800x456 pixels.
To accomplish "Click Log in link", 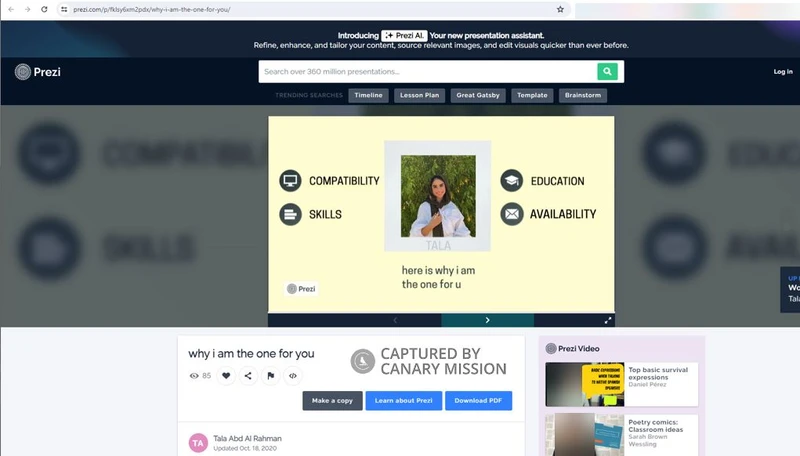I will (783, 72).
